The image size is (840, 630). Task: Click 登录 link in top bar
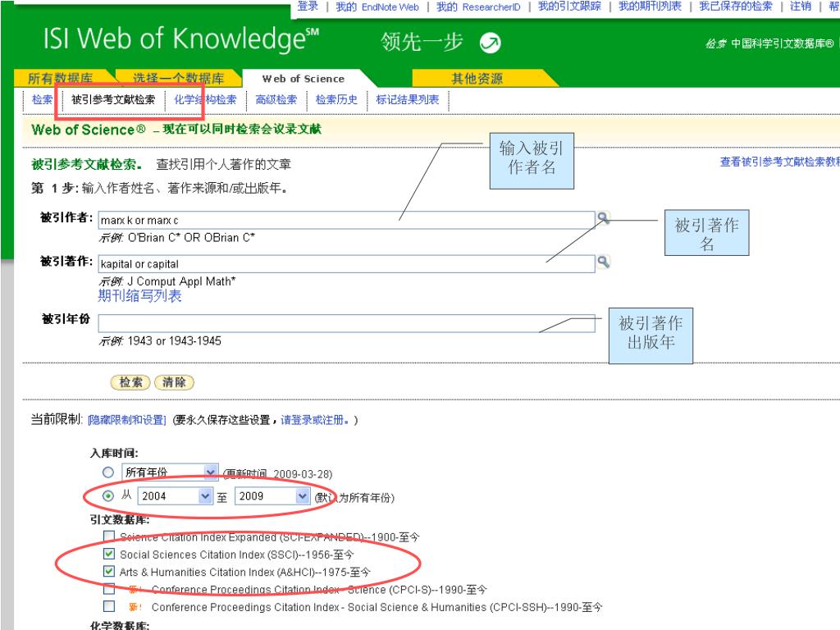point(308,7)
